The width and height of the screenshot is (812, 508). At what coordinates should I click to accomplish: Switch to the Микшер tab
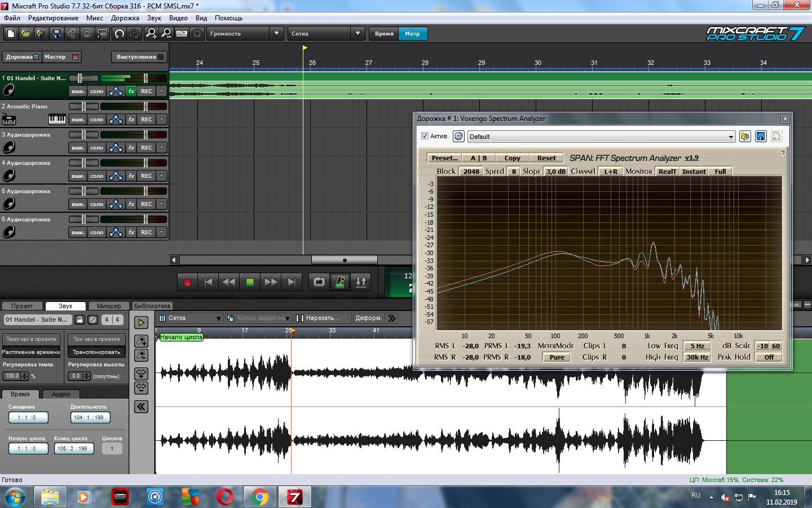click(x=109, y=306)
